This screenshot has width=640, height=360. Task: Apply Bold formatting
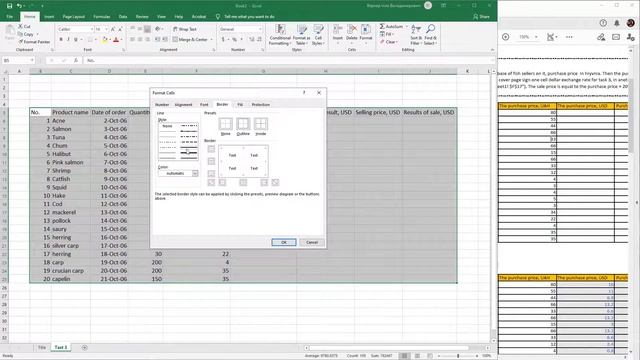[61, 40]
